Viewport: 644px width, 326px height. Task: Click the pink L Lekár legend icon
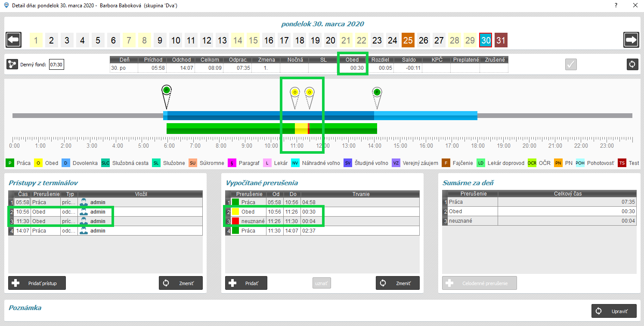(267, 163)
